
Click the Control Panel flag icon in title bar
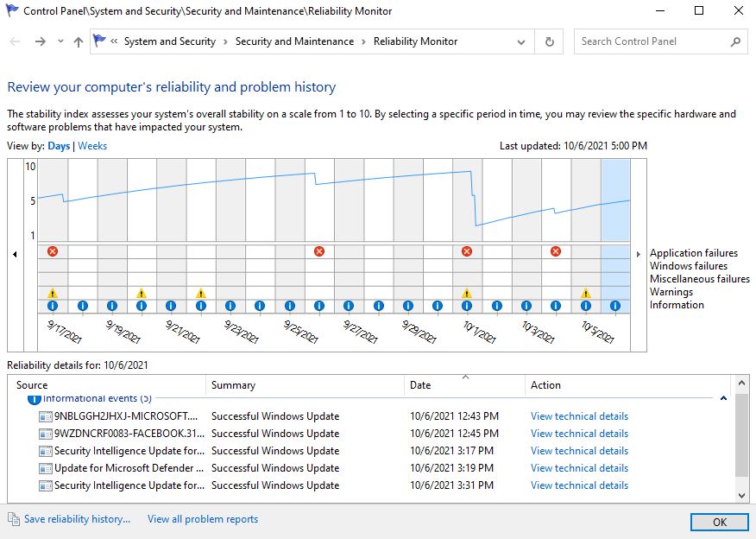point(11,10)
